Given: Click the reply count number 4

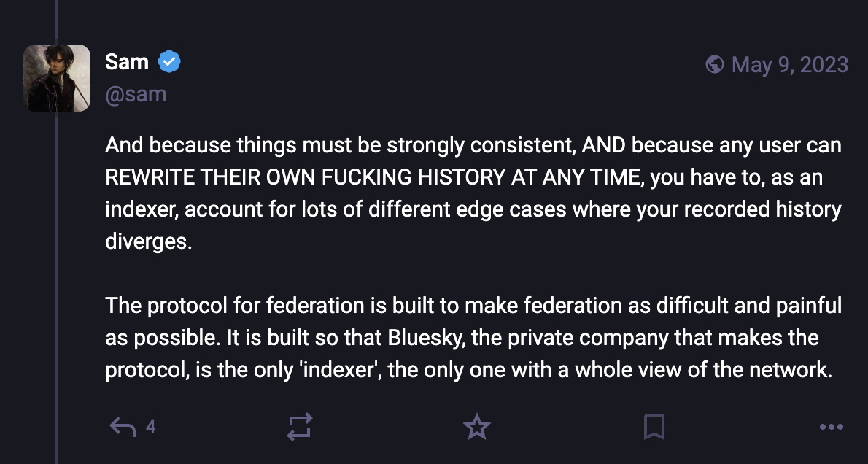Looking at the screenshot, I should 150,427.
